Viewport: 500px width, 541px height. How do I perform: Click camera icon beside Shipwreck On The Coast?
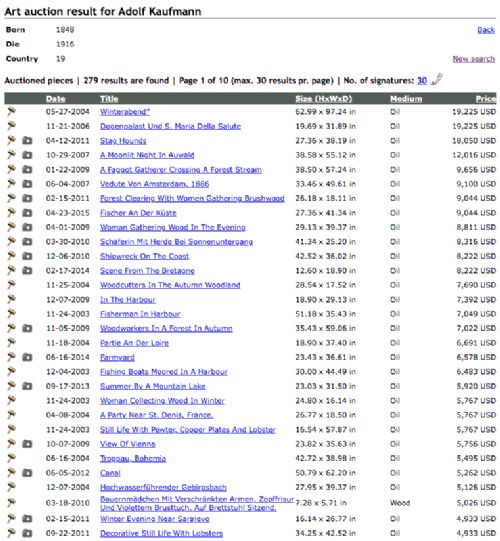tap(27, 256)
